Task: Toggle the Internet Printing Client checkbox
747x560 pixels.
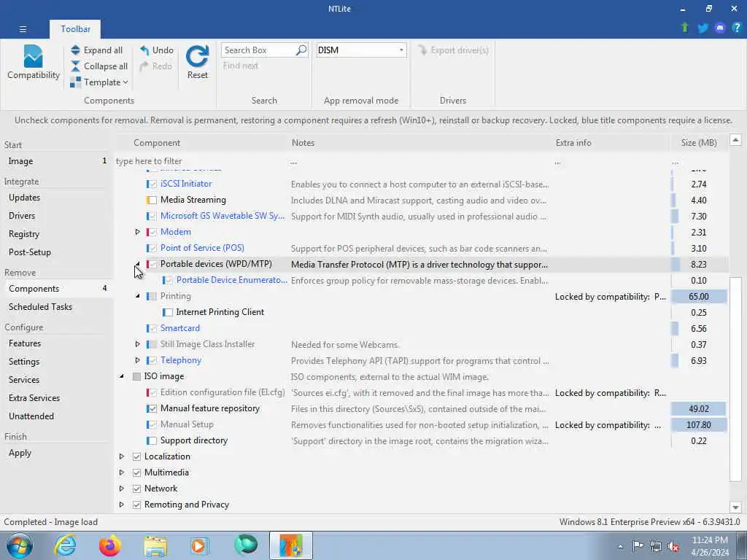Action: coord(168,312)
